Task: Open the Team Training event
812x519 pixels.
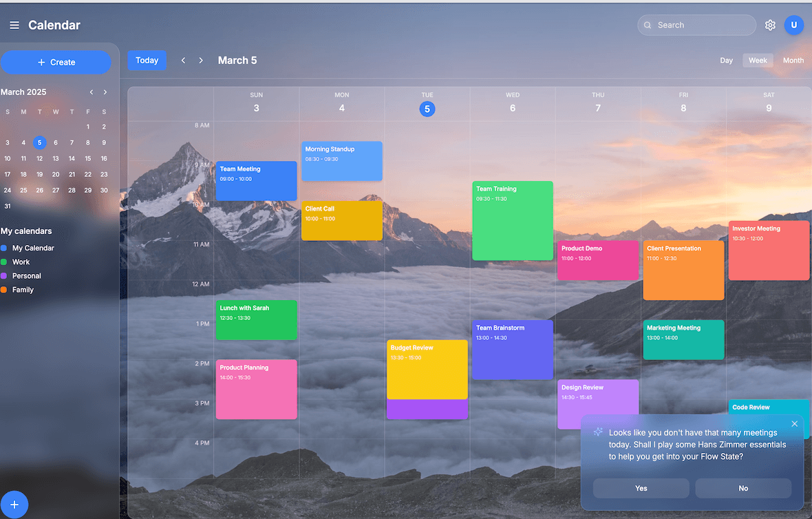Action: coord(513,220)
